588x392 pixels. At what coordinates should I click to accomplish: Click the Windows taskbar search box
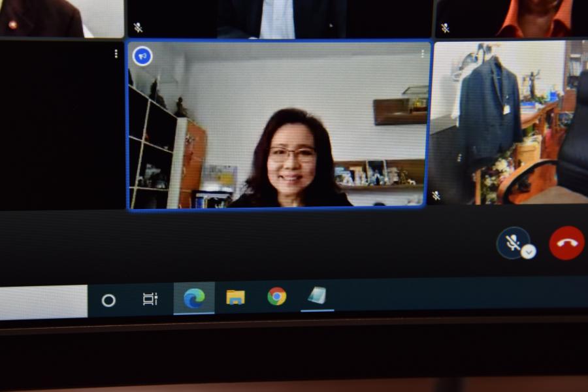point(42,302)
